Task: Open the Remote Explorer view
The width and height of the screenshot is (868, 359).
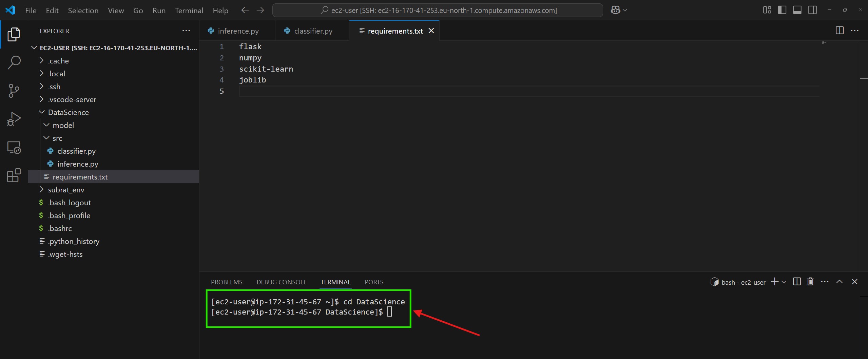Action: click(14, 148)
